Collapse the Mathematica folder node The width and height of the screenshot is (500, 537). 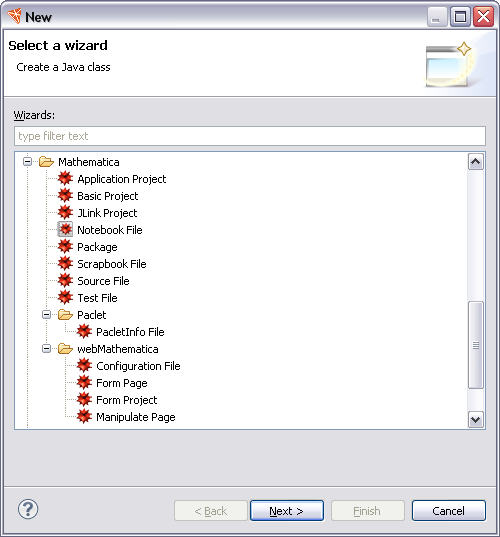click(x=27, y=161)
